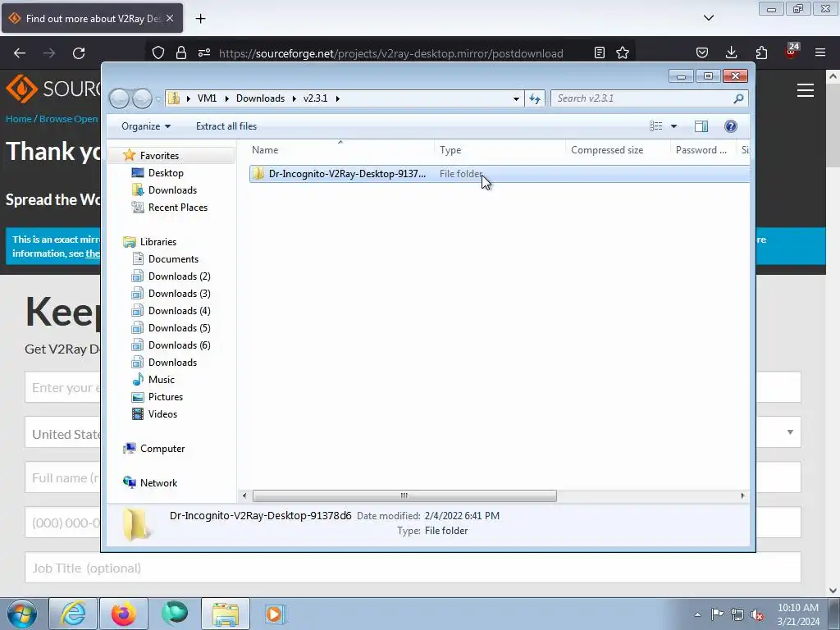Open the uBlock extension with badge 24
Image resolution: width=840 pixels, height=630 pixels.
pos(792,52)
